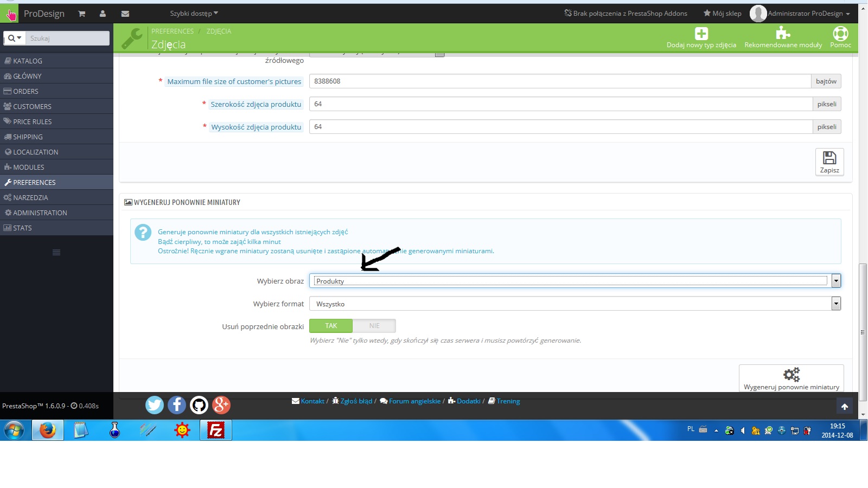Image resolution: width=868 pixels, height=488 pixels.
Task: Open SHIPPING in the sidebar
Action: [x=56, y=137]
